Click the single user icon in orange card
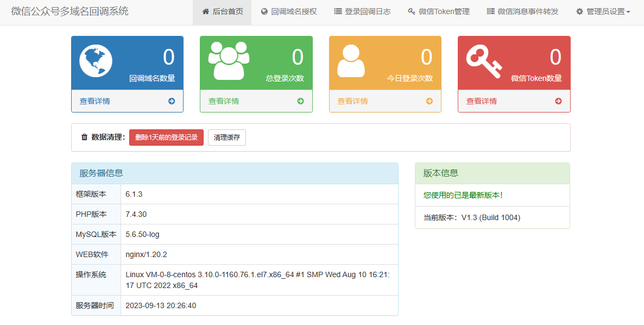The height and width of the screenshot is (325, 644). coord(351,60)
